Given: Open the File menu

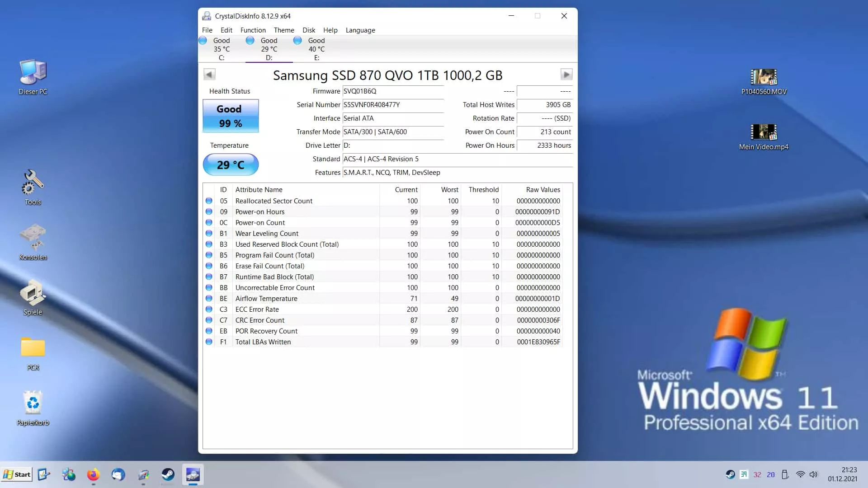Looking at the screenshot, I should point(207,30).
